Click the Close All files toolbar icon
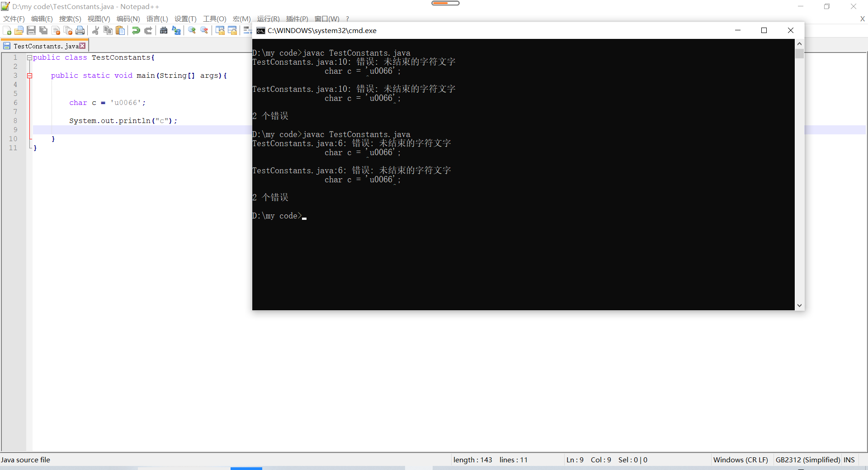Screen dimensions: 868x470 pyautogui.click(x=68, y=30)
